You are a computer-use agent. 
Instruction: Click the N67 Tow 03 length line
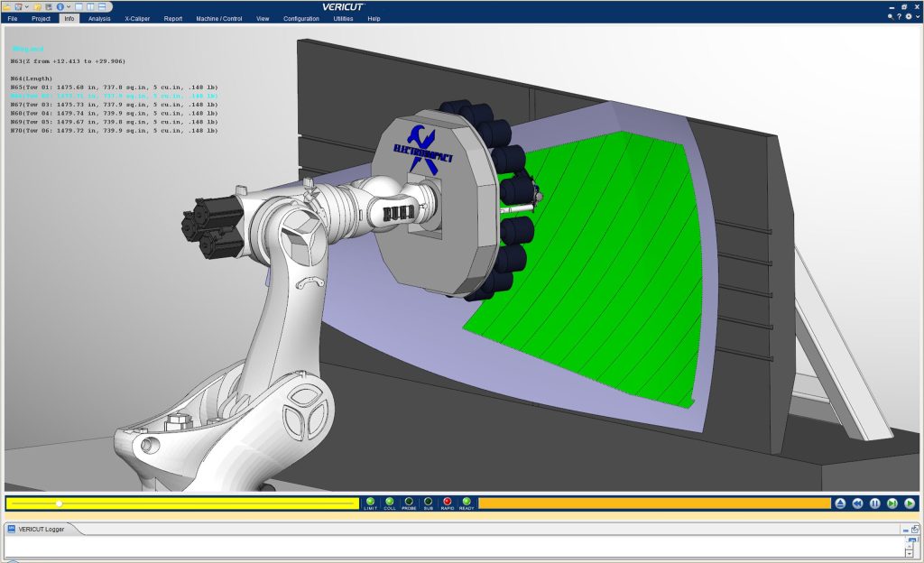[x=114, y=104]
